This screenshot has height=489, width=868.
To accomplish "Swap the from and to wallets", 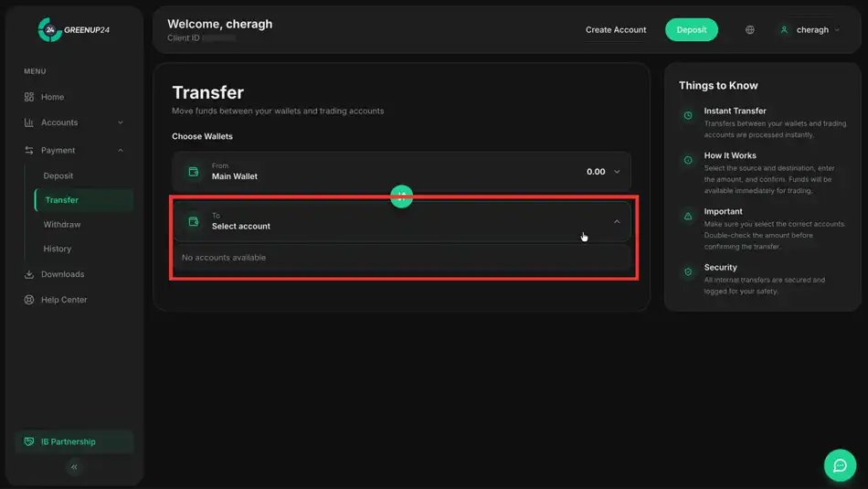I will [x=401, y=196].
